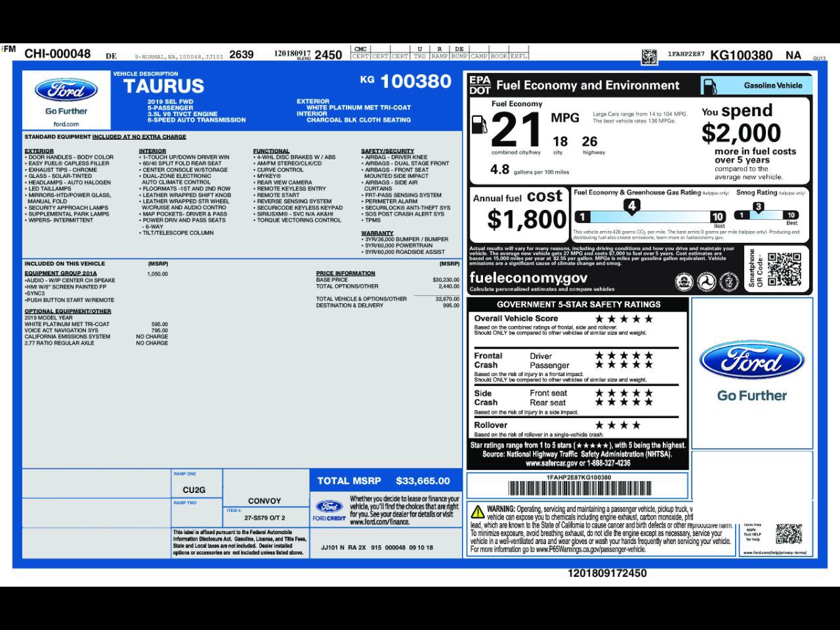The width and height of the screenshot is (840, 630).
Task: Click the Annual fuel cost $1,800 value
Action: point(526,219)
